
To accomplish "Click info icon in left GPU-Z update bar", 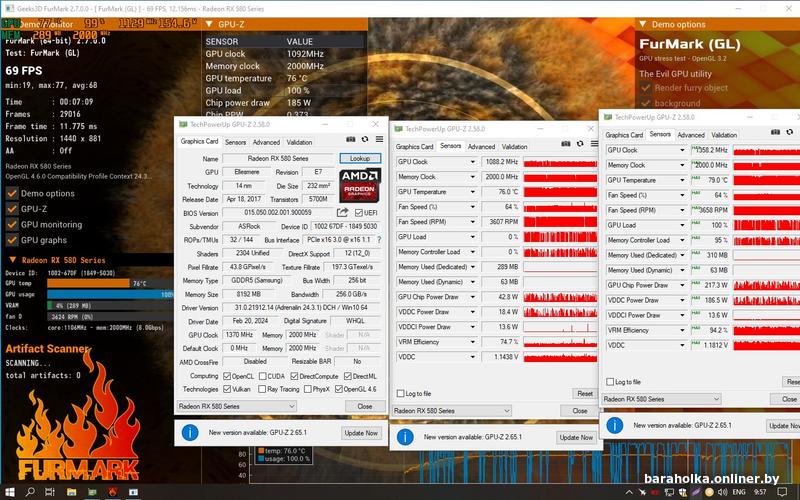I will [x=190, y=433].
